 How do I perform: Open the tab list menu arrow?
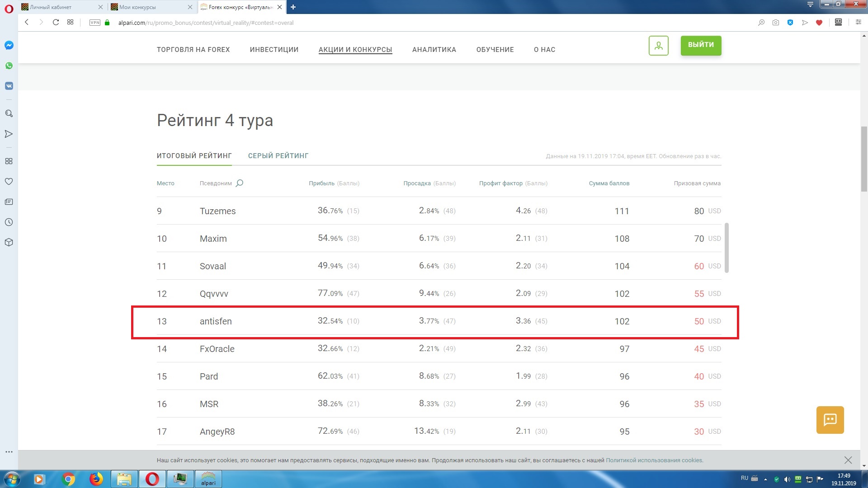coord(810,5)
